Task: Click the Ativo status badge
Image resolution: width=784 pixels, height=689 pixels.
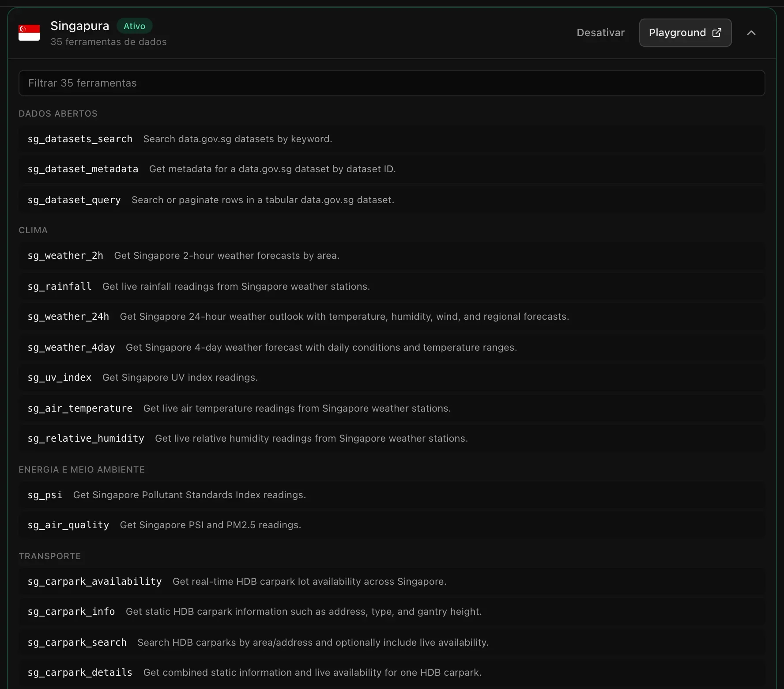Action: 134,26
